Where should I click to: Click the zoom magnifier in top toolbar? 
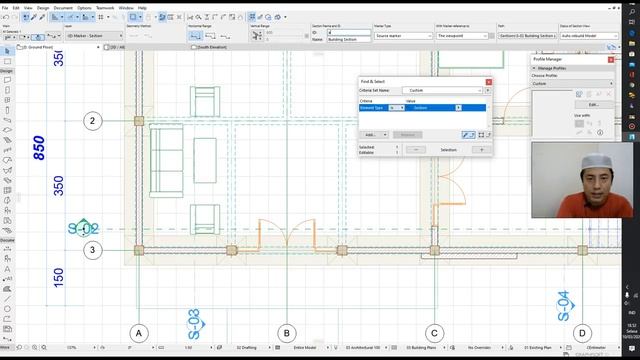(x=198, y=17)
